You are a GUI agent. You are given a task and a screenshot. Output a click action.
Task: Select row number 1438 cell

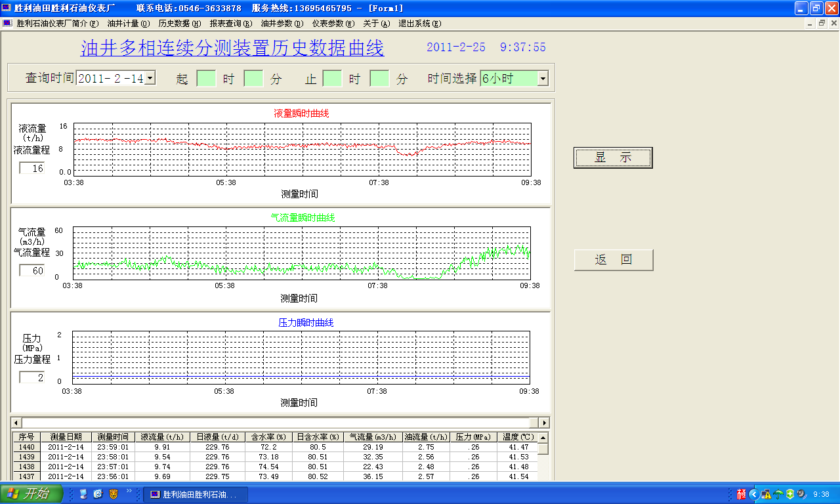[26, 467]
